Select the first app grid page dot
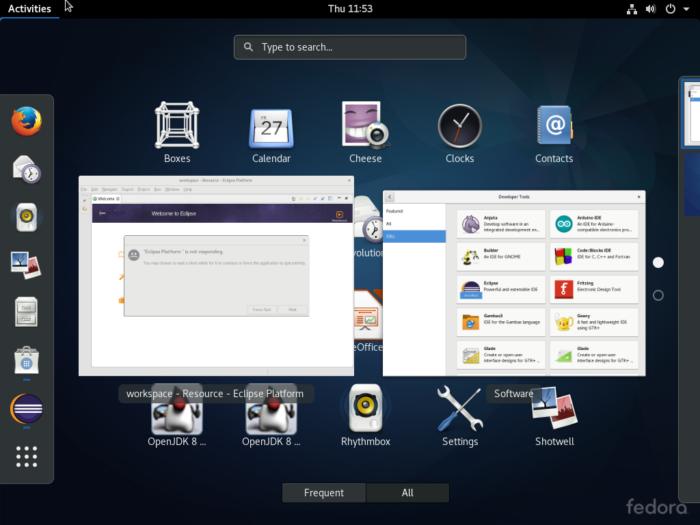The image size is (700, 525). pyautogui.click(x=658, y=262)
